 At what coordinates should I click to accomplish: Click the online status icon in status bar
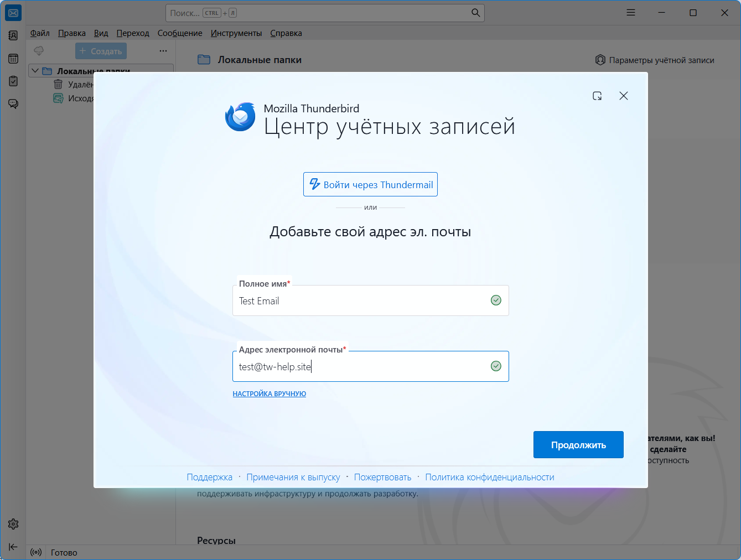click(x=36, y=552)
